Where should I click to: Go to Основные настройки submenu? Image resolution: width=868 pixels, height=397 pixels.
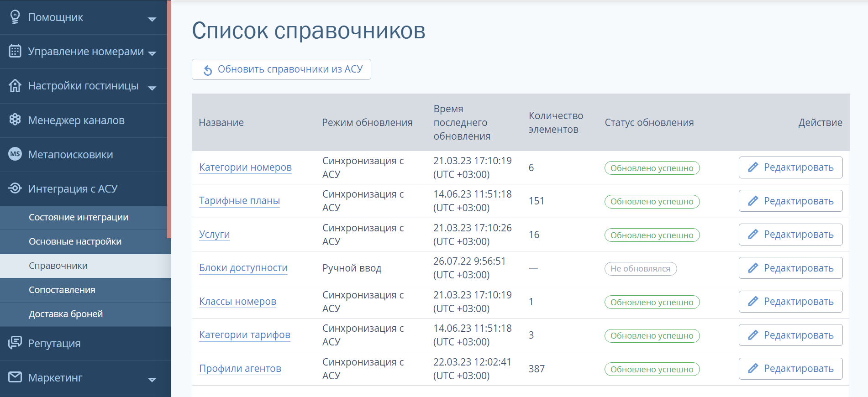coord(84,242)
